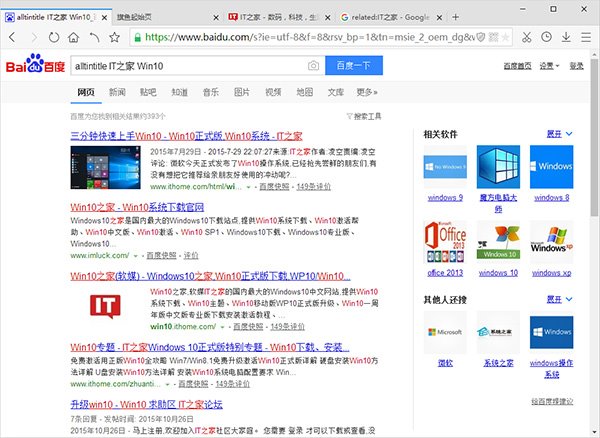This screenshot has width=600, height=438.
Task: Click the windows 8 software tile
Action: (552, 165)
